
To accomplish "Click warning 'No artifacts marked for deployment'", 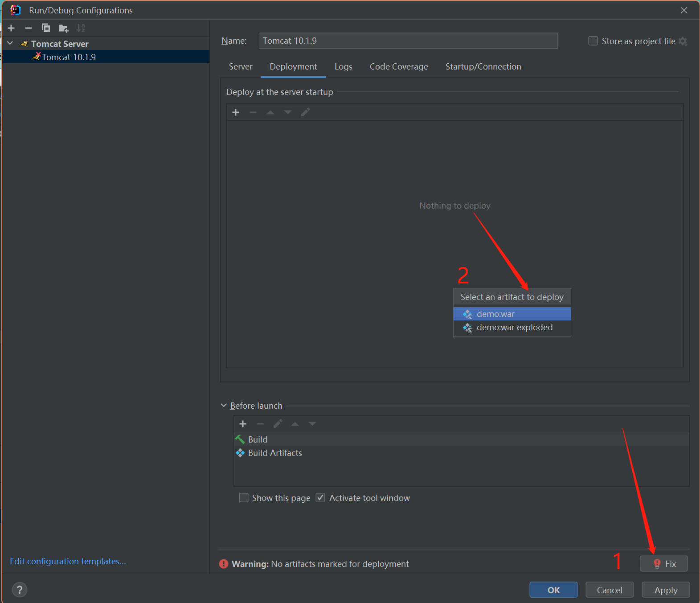I will pyautogui.click(x=340, y=564).
